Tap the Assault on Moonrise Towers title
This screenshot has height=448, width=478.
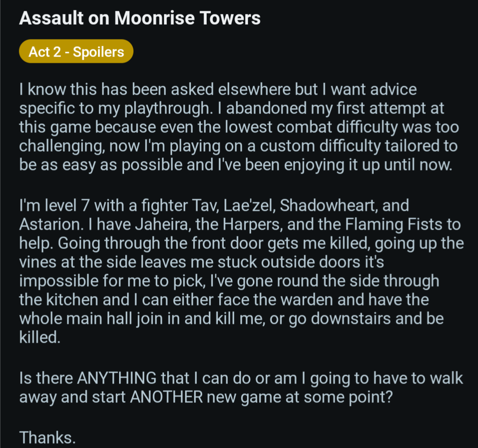[140, 18]
